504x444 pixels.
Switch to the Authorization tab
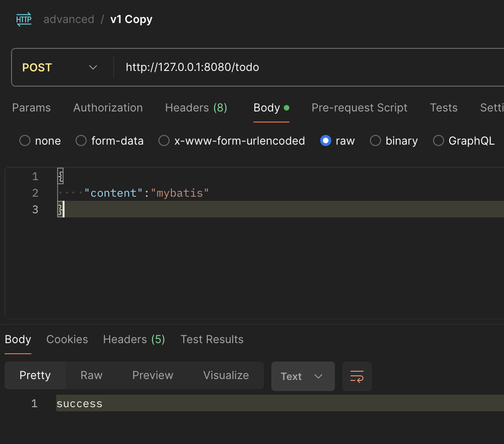[x=108, y=108]
